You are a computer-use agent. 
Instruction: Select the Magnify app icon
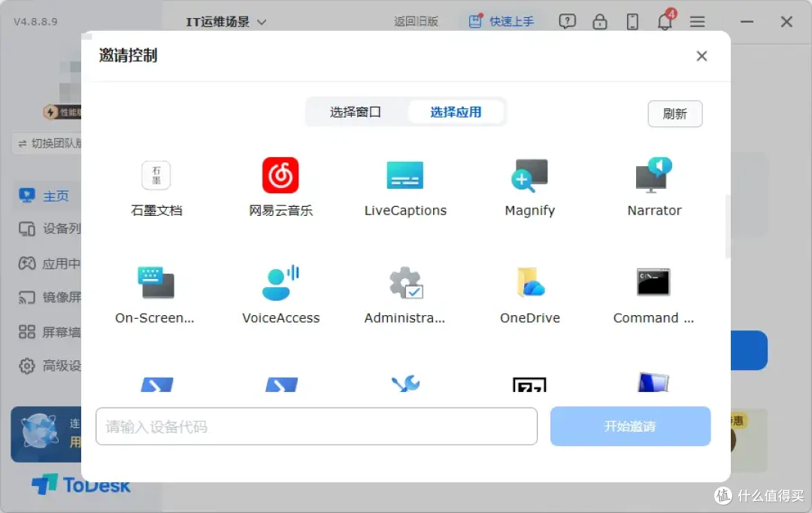click(529, 175)
